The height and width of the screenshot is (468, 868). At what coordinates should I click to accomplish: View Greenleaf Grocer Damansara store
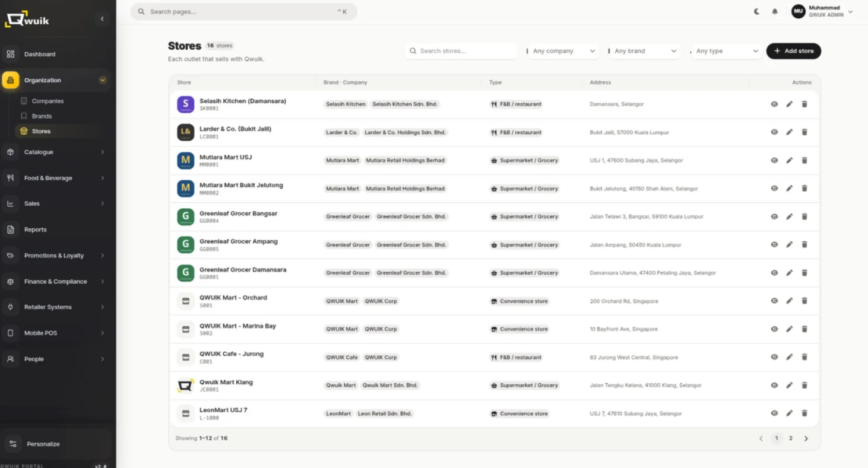coord(774,273)
